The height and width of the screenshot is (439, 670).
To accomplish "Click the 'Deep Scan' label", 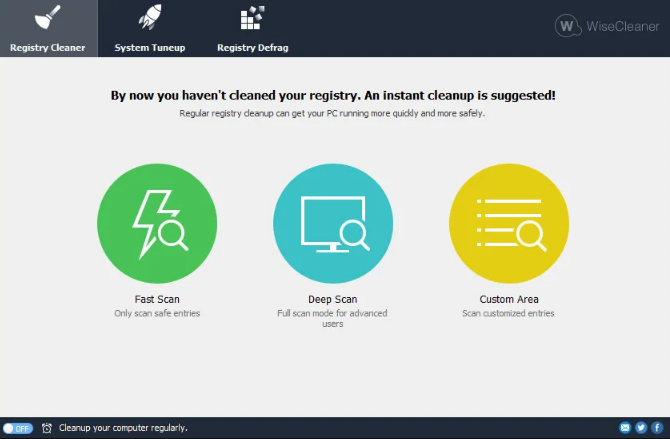I will (x=332, y=299).
